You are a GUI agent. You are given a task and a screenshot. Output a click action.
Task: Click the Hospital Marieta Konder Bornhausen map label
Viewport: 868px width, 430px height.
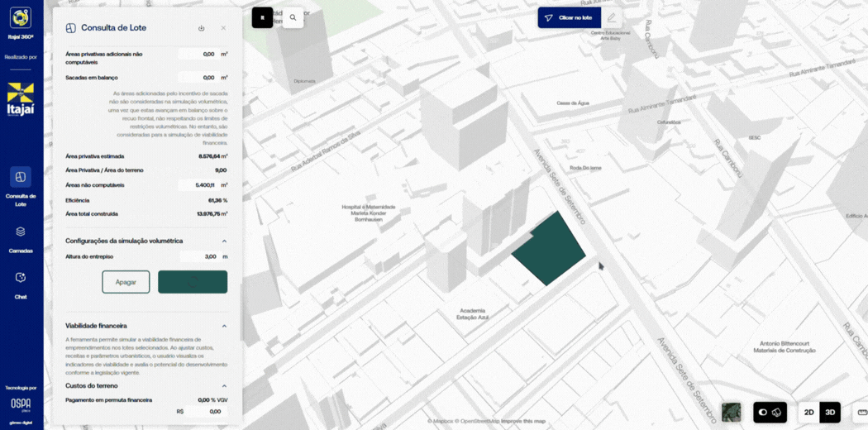pos(368,213)
